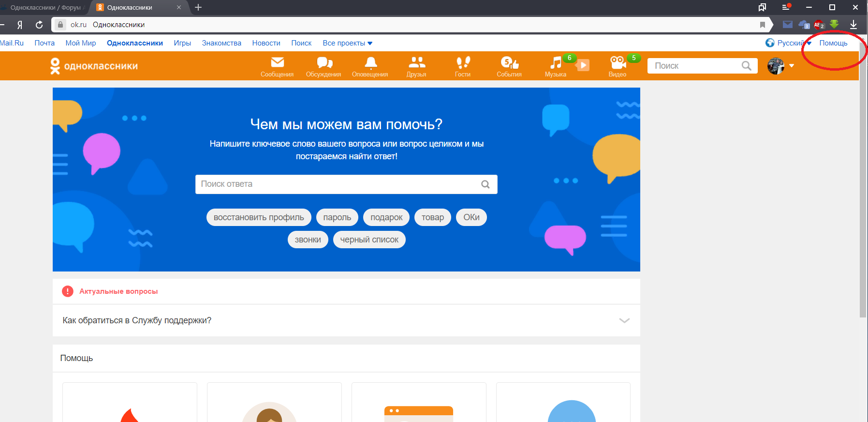Open the dropdown arrow next to avatar
This screenshot has width=868, height=422.
(792, 66)
